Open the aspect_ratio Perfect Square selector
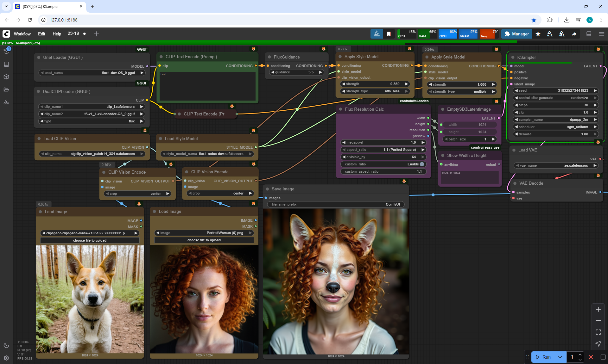Viewport: 608px width, 364px height. pyautogui.click(x=383, y=150)
